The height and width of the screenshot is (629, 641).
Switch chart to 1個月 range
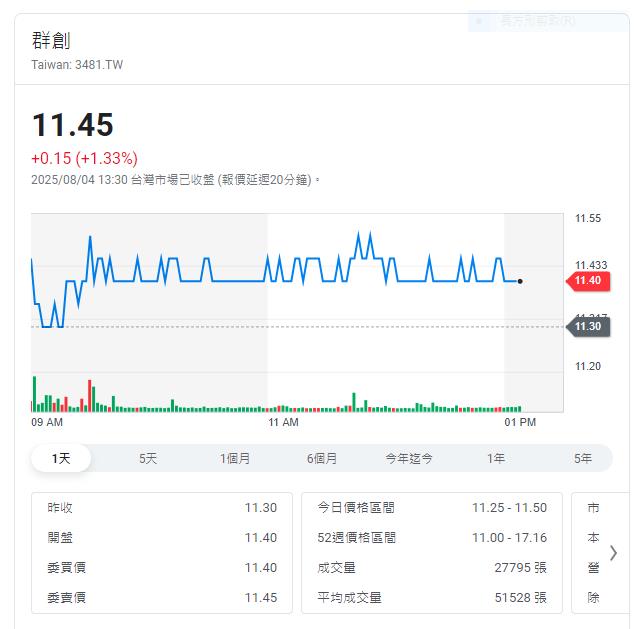tap(235, 458)
